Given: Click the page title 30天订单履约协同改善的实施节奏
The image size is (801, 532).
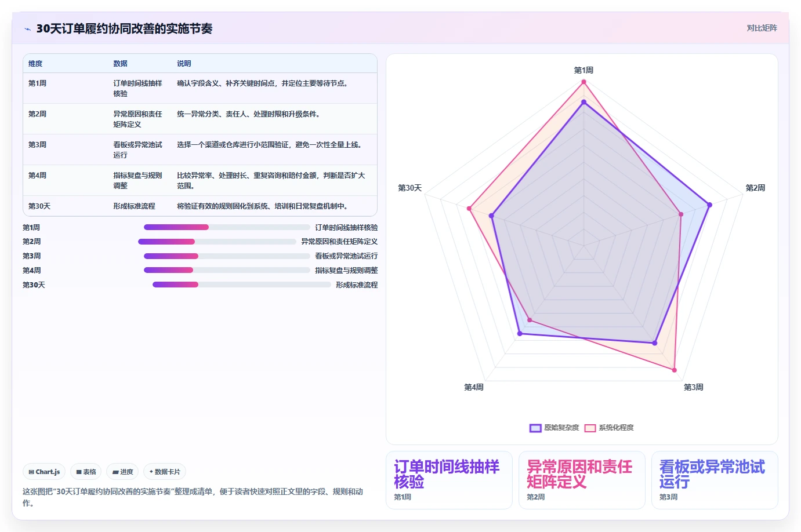Looking at the screenshot, I should click(x=124, y=28).
